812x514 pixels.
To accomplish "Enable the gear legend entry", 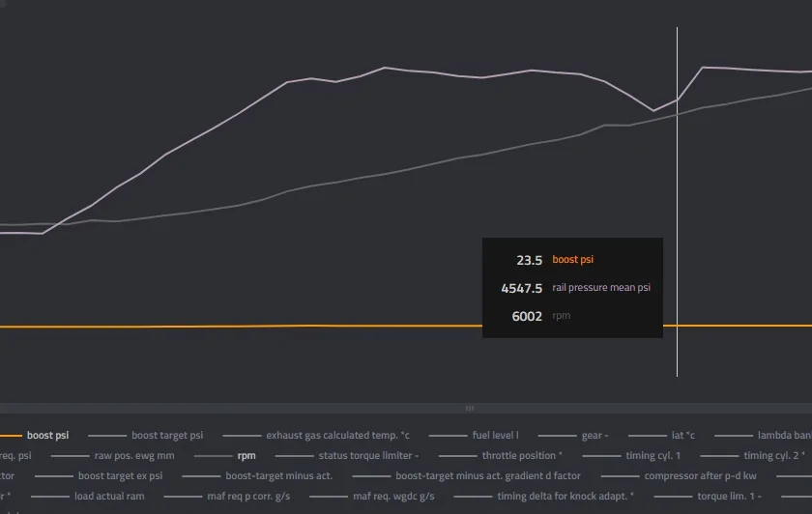I will tap(594, 436).
